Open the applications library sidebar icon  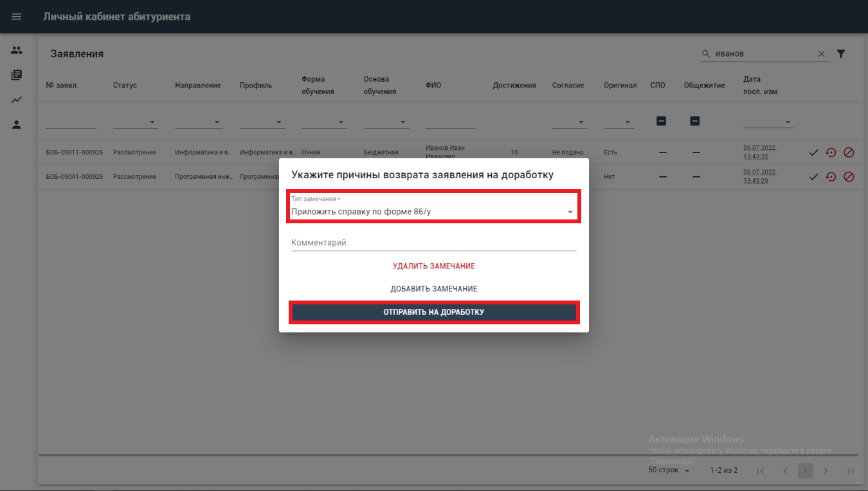(x=17, y=75)
